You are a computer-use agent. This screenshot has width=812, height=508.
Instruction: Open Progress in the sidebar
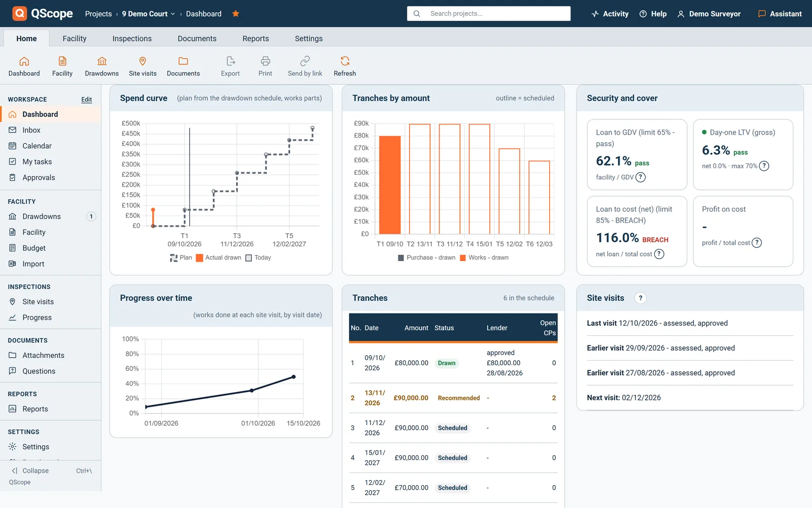point(51,317)
